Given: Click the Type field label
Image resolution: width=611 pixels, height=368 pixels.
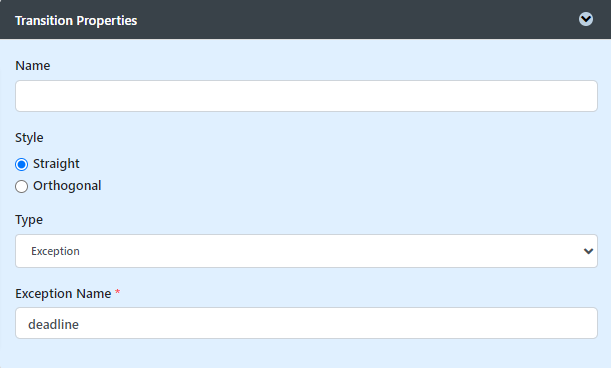Looking at the screenshot, I should (x=29, y=220).
